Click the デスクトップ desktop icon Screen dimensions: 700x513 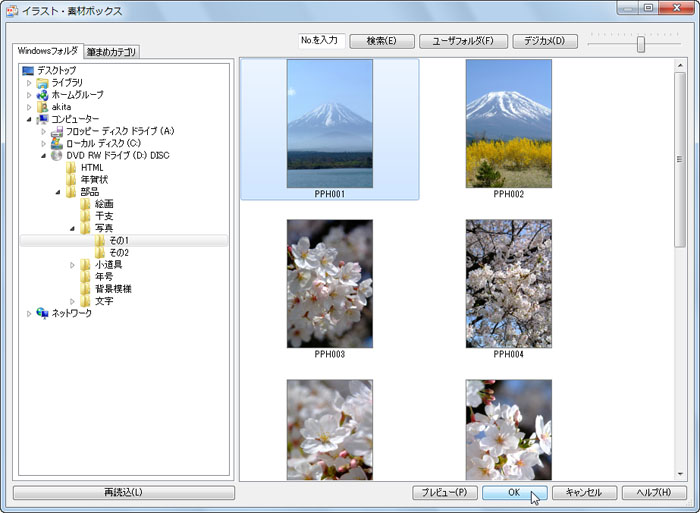(x=27, y=71)
